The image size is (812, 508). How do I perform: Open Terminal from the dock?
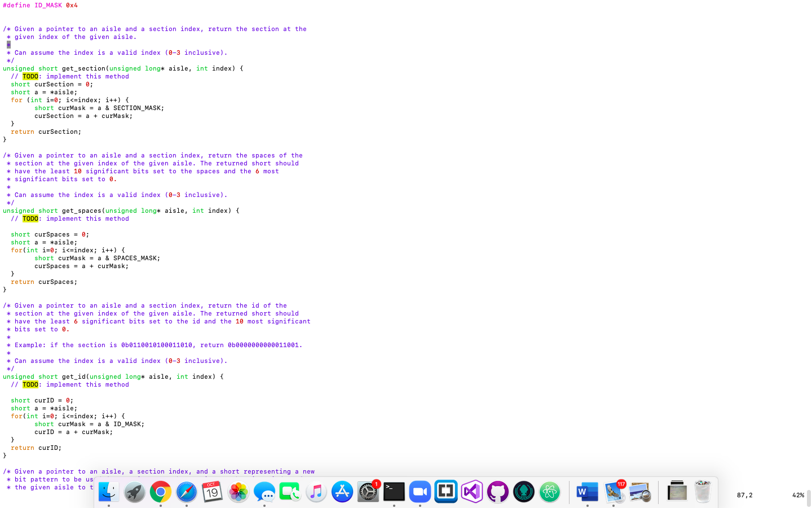tap(394, 492)
